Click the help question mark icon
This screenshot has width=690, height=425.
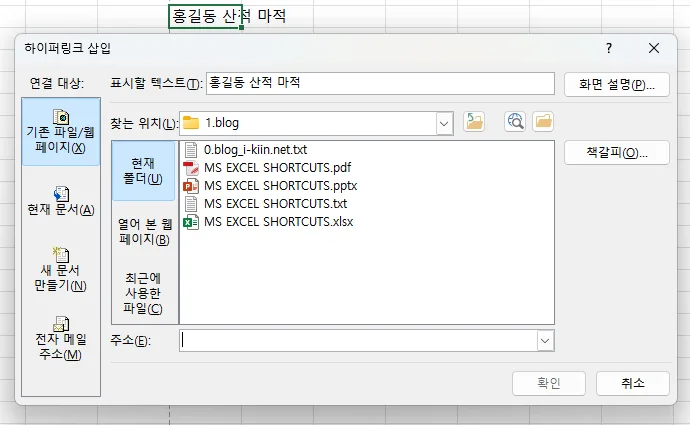pos(609,48)
